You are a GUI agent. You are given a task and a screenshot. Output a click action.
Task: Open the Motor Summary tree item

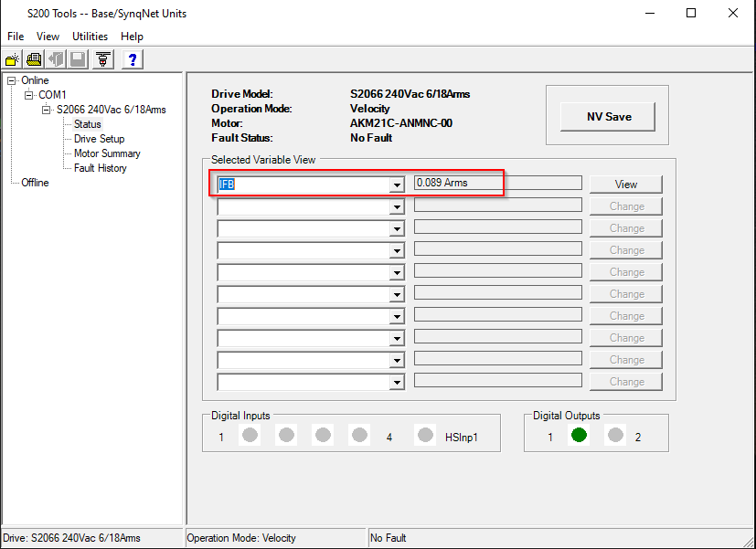(x=107, y=153)
